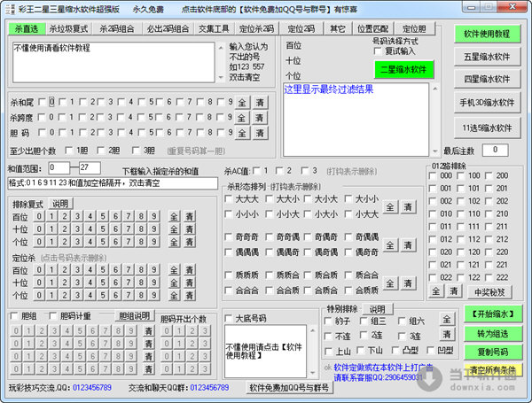This screenshot has height=403, width=532.
Task: Enable the 质合合 checkbox
Action: (348, 275)
